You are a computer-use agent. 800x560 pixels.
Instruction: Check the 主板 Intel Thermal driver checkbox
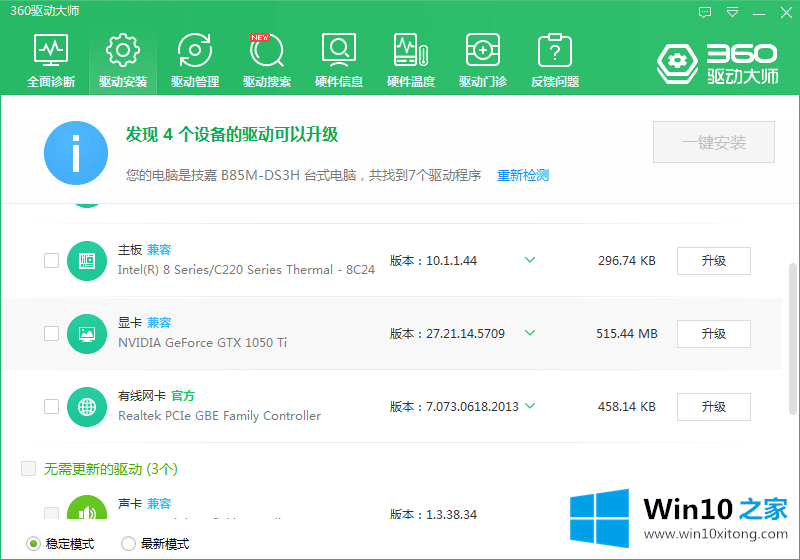pyautogui.click(x=52, y=261)
